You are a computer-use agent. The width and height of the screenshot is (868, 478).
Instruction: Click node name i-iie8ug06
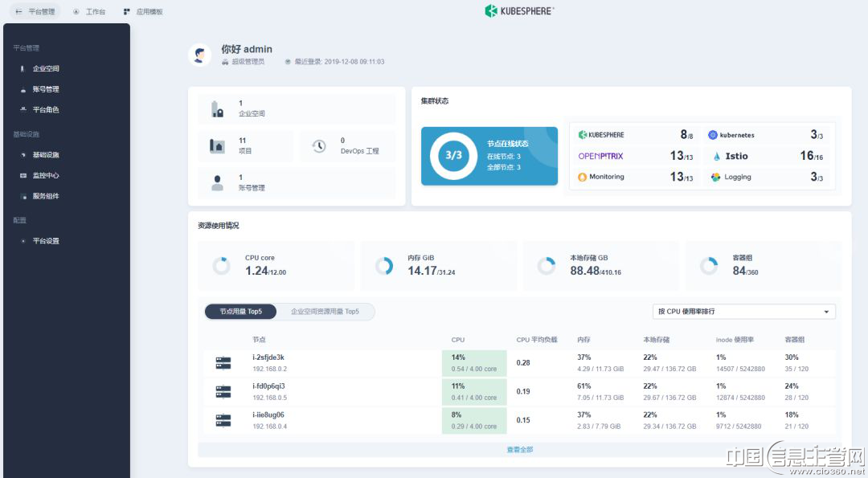coord(268,415)
